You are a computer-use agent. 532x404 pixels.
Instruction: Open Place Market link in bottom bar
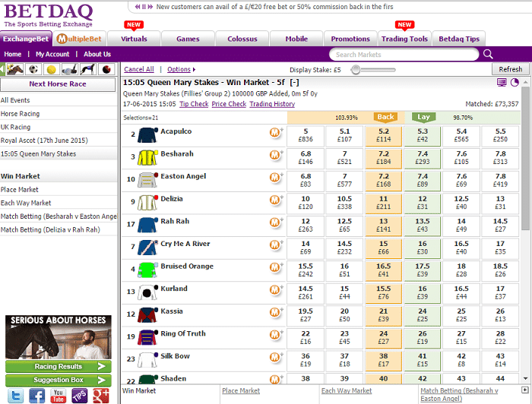[241, 391]
